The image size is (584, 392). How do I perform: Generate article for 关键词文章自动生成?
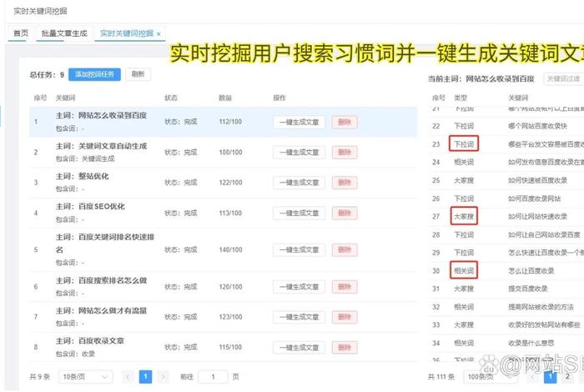point(299,153)
